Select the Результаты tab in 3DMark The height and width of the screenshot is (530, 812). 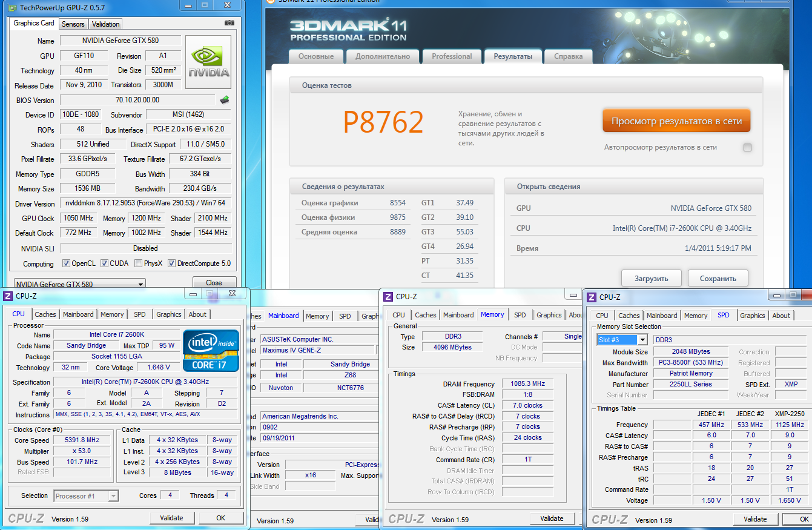click(513, 56)
